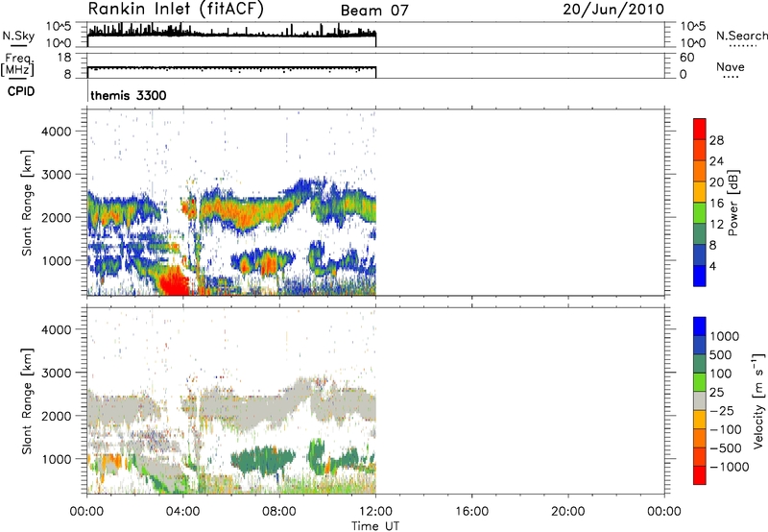Click the 'Slant Range [km]' label of power panel
The width and height of the screenshot is (768, 532).
tap(27, 203)
